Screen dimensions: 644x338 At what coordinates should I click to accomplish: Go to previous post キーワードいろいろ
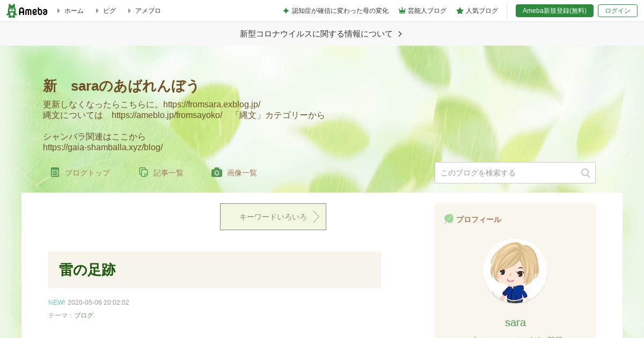(x=273, y=217)
